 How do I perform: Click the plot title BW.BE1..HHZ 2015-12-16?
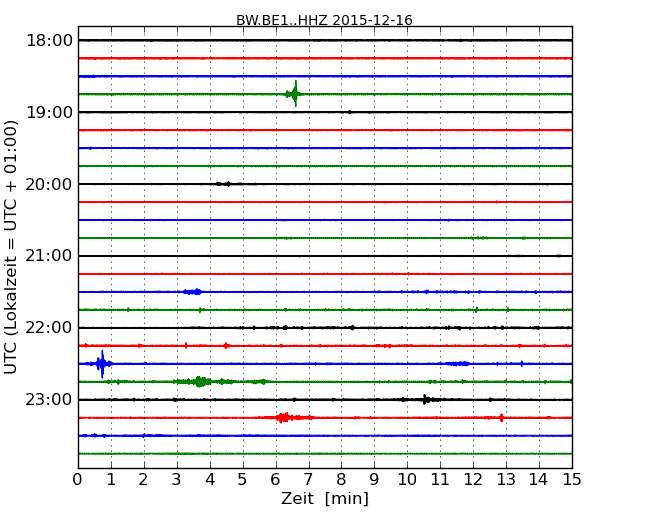[x=324, y=20]
